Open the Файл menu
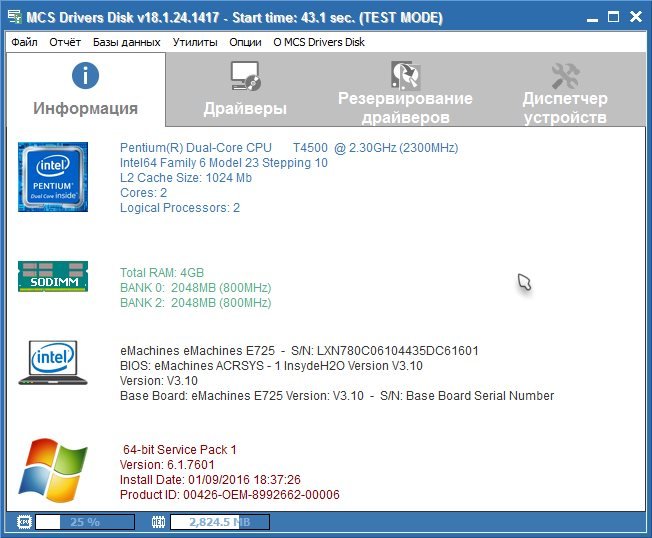652x538 pixels. point(24,42)
